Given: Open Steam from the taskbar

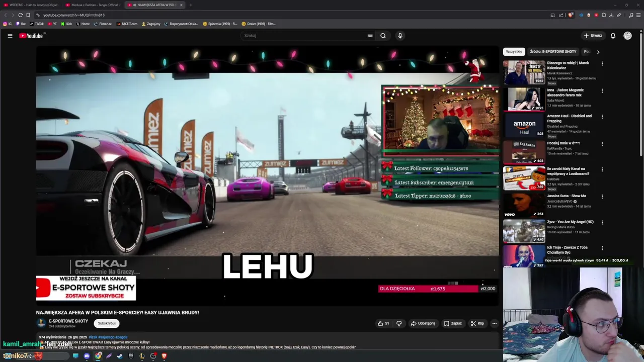Looking at the screenshot, I should (x=120, y=356).
